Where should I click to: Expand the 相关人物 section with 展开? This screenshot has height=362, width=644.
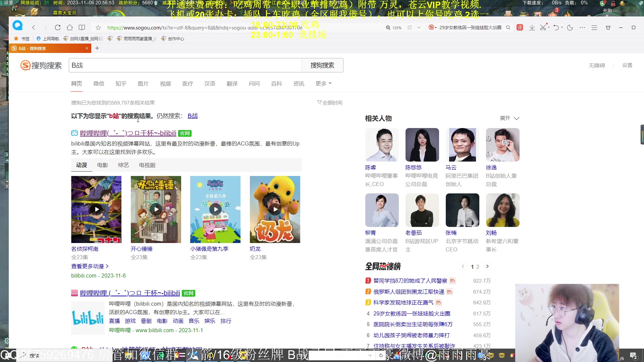509,118
